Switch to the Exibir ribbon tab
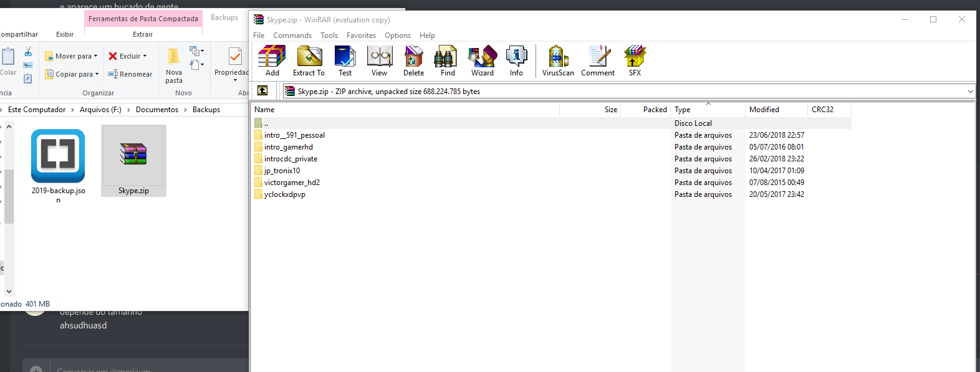Image resolution: width=980 pixels, height=372 pixels. [65, 34]
